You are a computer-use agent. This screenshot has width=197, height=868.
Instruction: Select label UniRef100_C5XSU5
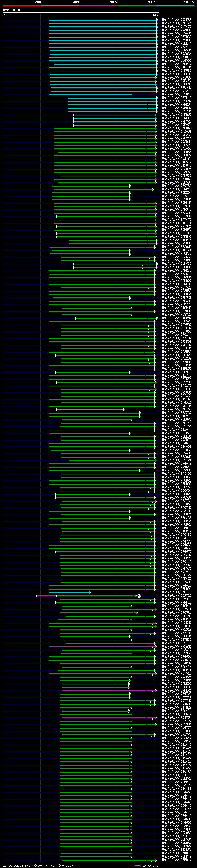pyautogui.click(x=176, y=470)
